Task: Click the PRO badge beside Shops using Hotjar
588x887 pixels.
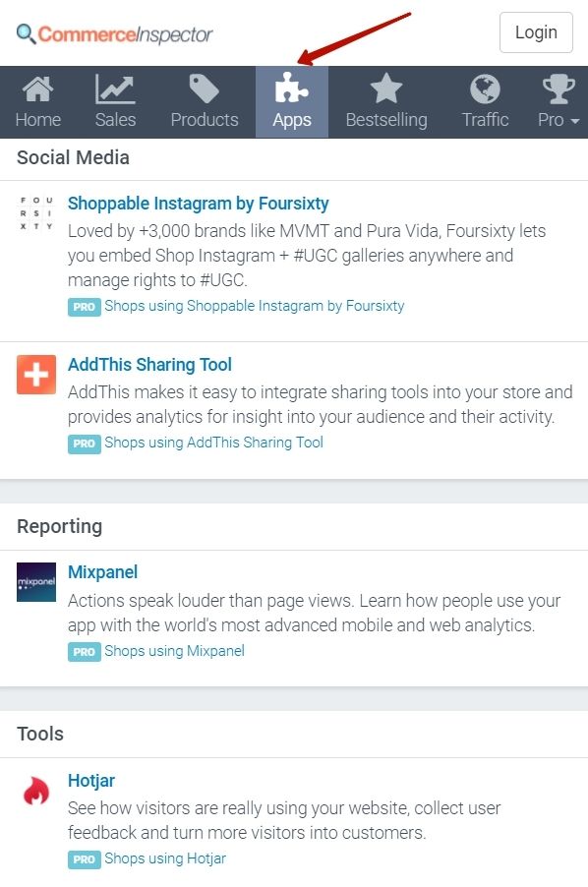Action: [85, 859]
